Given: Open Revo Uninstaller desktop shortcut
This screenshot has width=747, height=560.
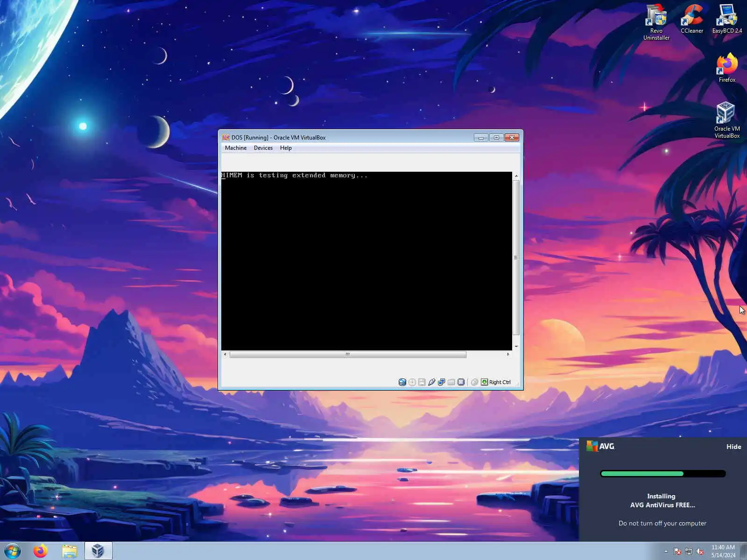Looking at the screenshot, I should 656,22.
